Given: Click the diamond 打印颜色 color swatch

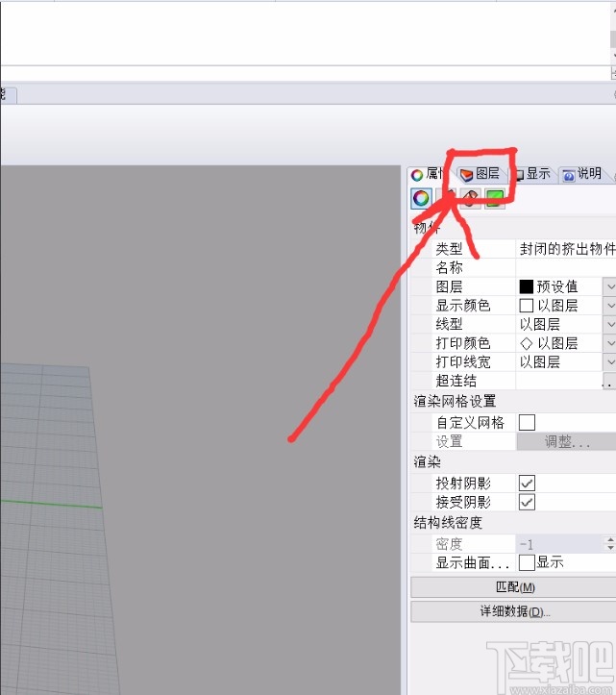Looking at the screenshot, I should 526,343.
